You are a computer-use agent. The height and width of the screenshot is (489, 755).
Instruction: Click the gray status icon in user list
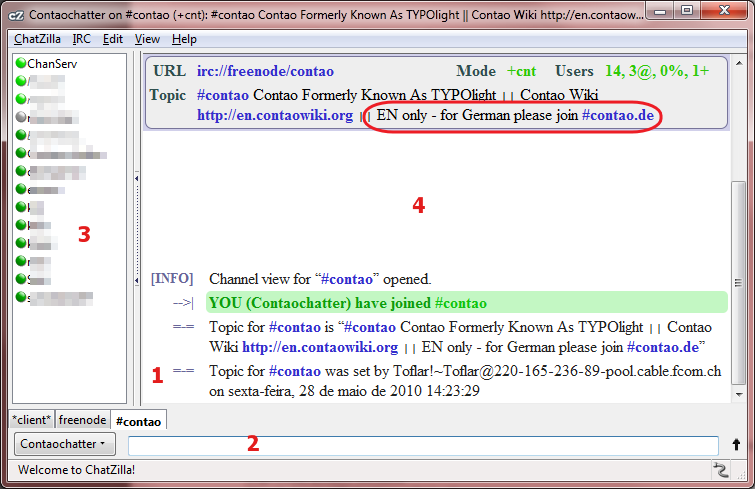click(20, 117)
